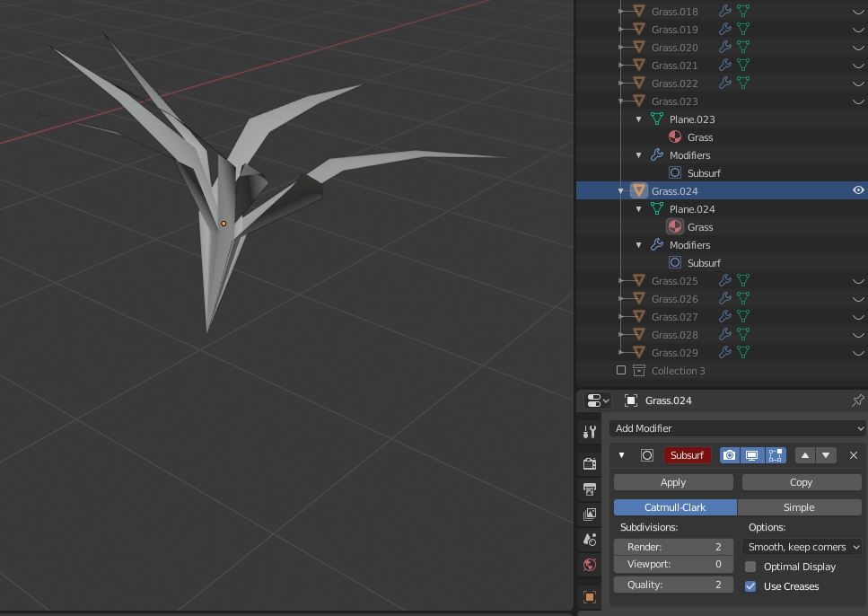Collapse the Subsurf modifier panel
The image size is (868, 616).
pos(621,455)
